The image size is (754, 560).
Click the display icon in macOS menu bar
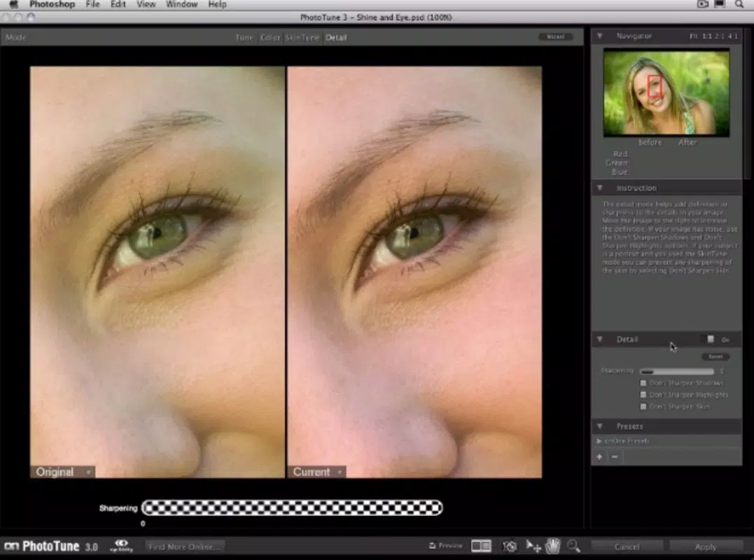tap(720, 4)
